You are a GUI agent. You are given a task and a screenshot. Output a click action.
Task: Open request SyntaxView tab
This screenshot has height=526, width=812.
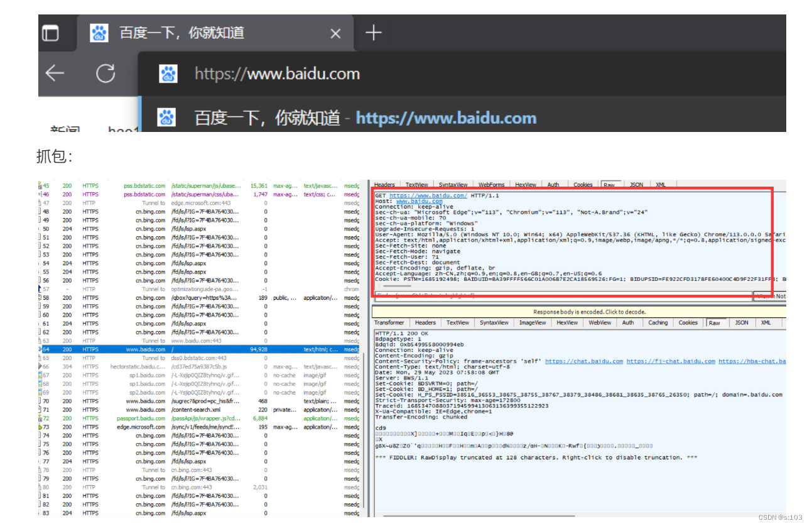(x=453, y=185)
